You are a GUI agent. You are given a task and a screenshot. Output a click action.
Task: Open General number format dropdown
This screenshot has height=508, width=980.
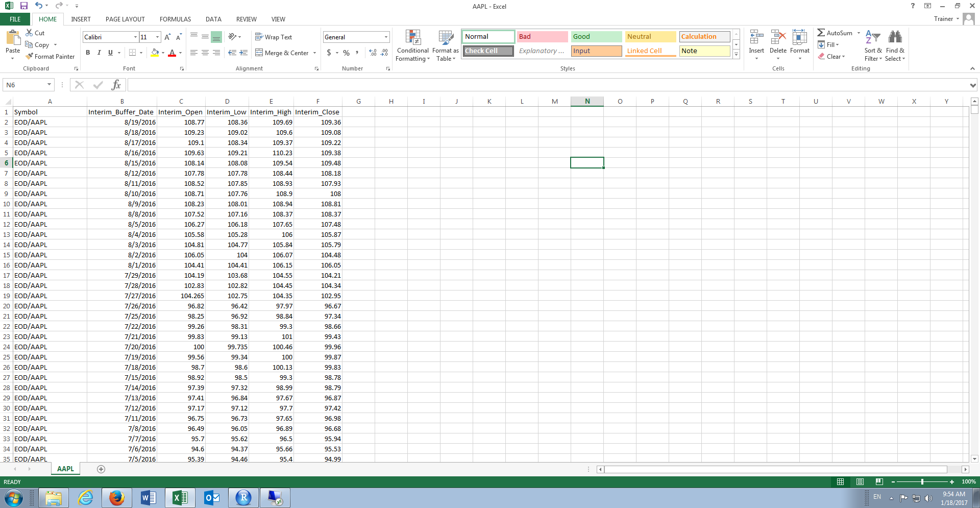coord(386,37)
